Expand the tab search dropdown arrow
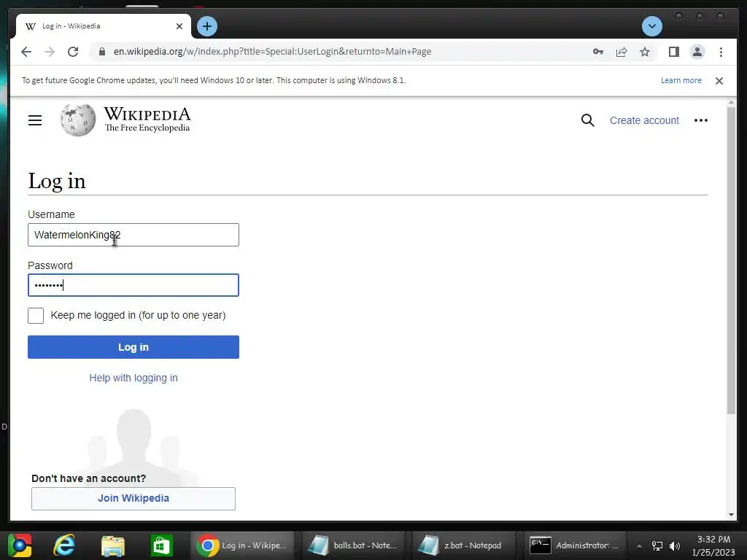The width and height of the screenshot is (747, 560). pos(651,26)
